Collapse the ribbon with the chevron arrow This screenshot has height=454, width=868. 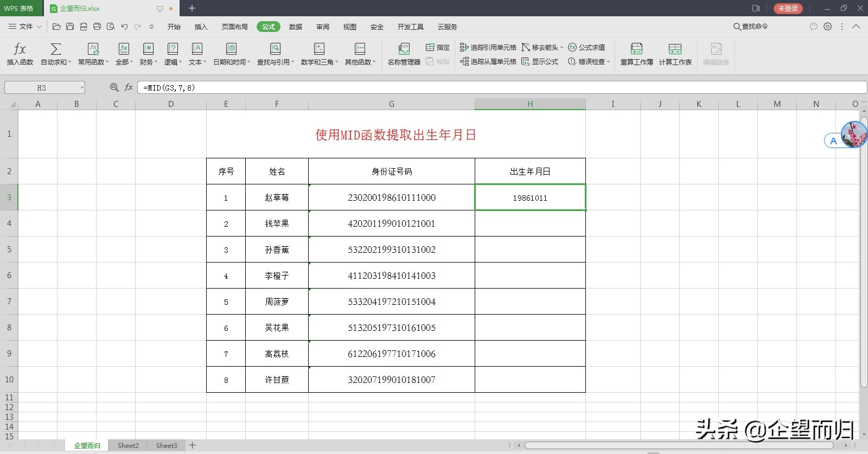(x=856, y=26)
